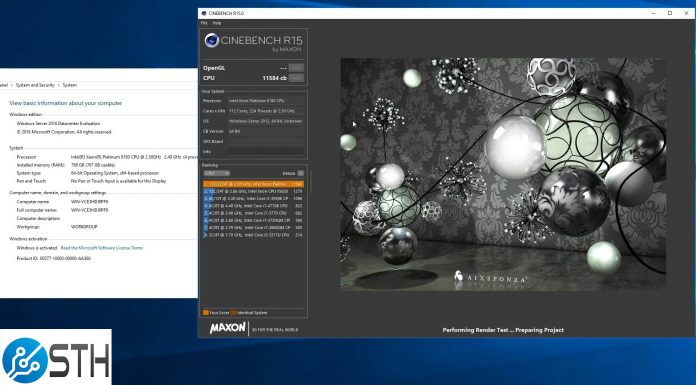Click System in the breadcrumb path

pos(69,85)
